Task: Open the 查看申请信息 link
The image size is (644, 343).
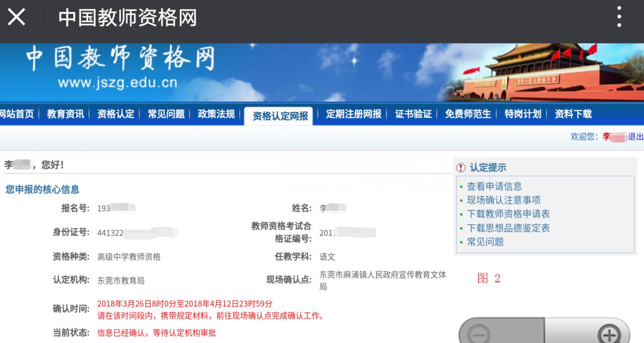Action: [x=494, y=187]
